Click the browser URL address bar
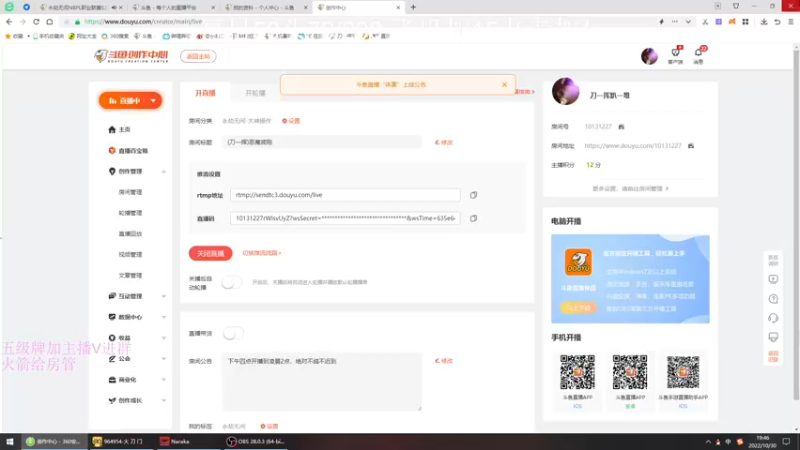 click(x=357, y=22)
